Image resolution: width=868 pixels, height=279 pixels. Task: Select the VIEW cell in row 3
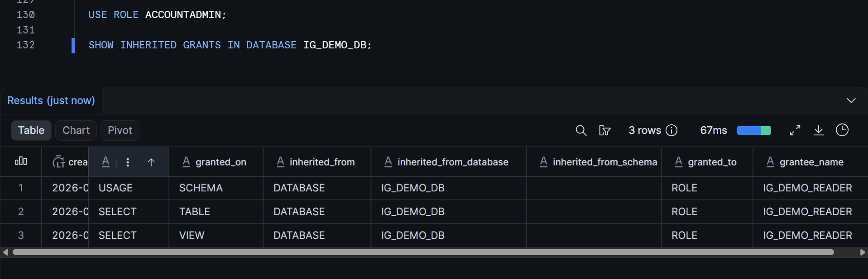[216, 235]
